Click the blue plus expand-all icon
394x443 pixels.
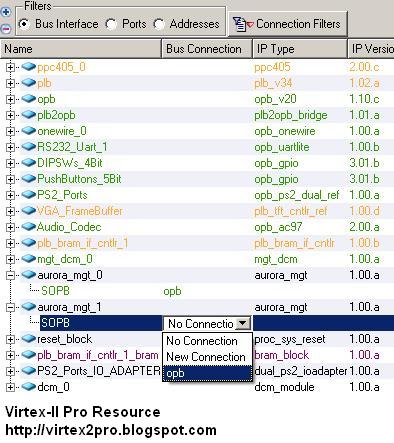click(6, 12)
